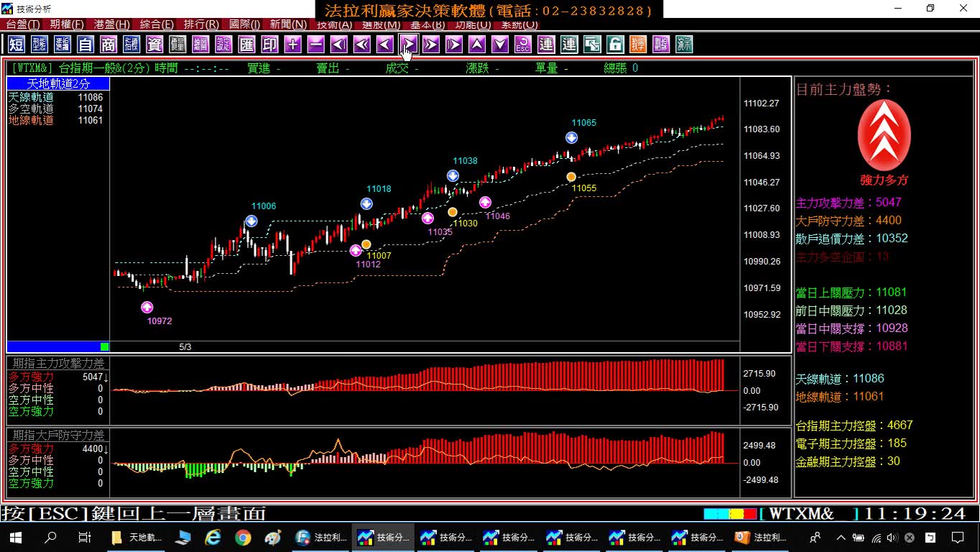Zoom out with the minus icon
This screenshot has width=980, height=552.
coord(315,45)
